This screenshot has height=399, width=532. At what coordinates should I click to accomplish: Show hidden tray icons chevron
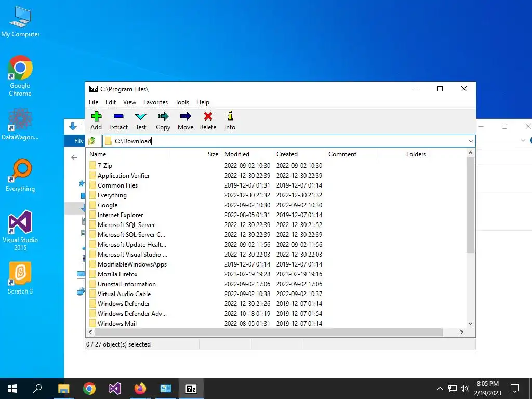440,389
